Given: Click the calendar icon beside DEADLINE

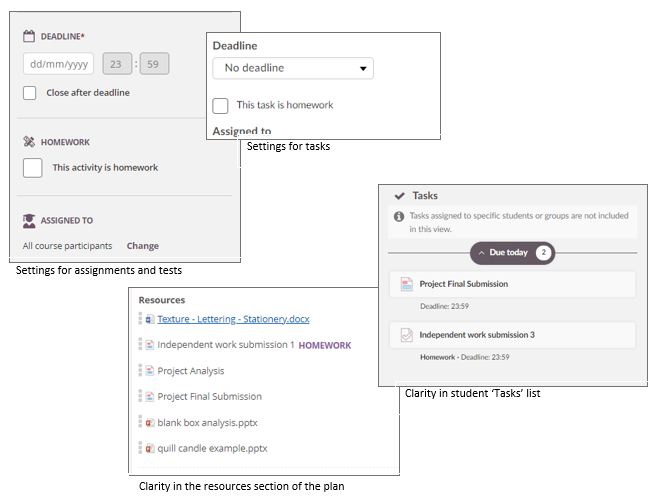Looking at the screenshot, I should click(29, 36).
